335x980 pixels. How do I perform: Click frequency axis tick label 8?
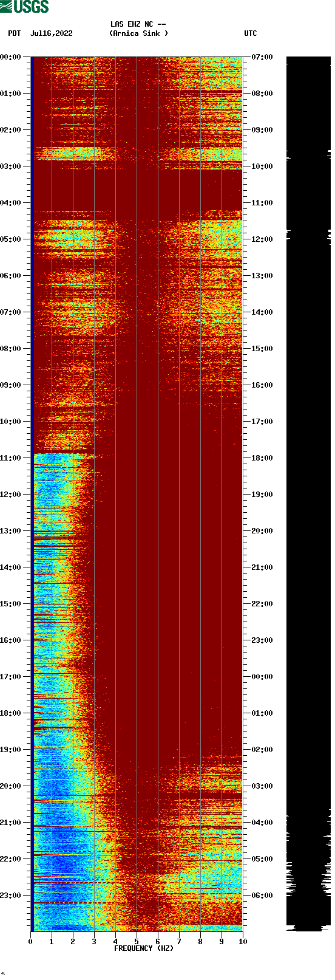[200, 942]
